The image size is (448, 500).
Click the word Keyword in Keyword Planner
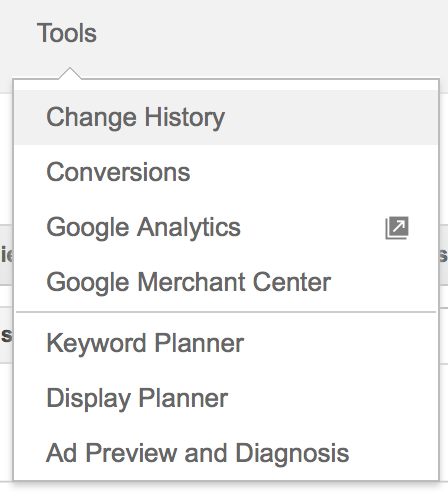(x=96, y=344)
